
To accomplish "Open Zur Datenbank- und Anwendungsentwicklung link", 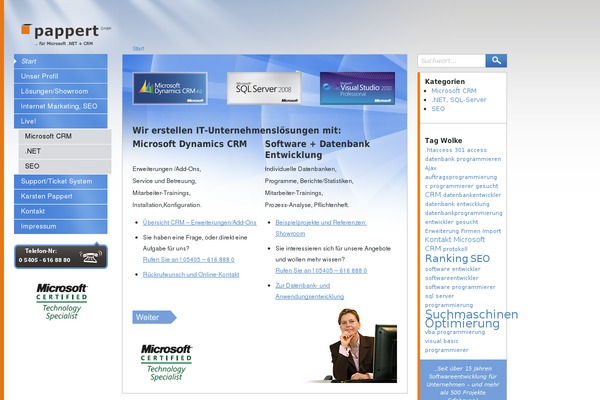I will point(310,291).
